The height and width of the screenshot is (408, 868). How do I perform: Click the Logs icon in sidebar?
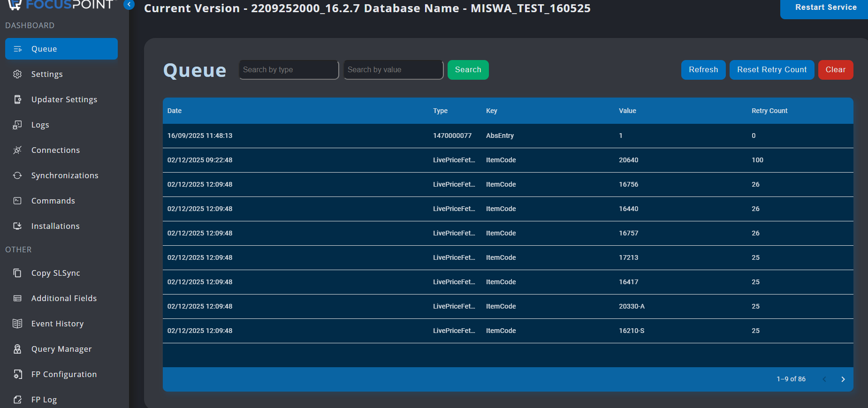[x=17, y=125]
